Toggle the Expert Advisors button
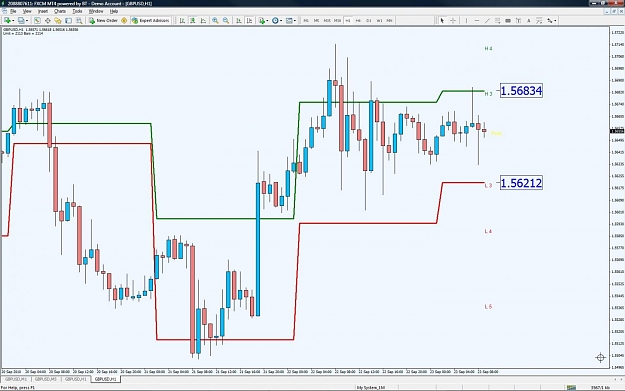 click(x=150, y=20)
